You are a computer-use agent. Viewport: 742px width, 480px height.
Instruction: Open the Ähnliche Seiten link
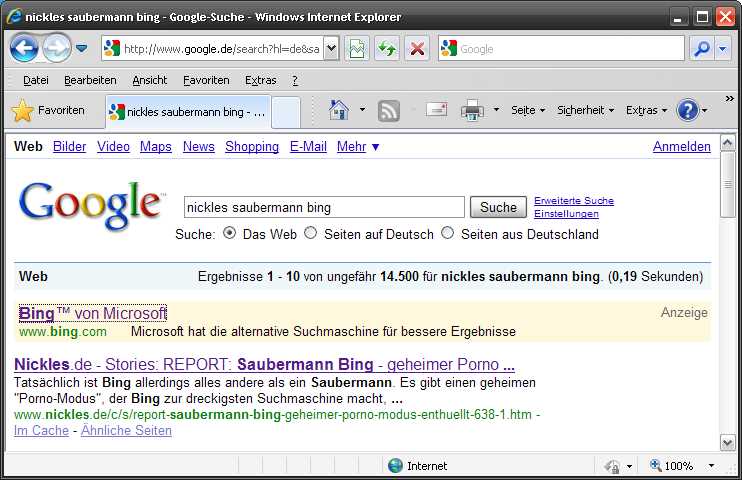[x=126, y=431]
